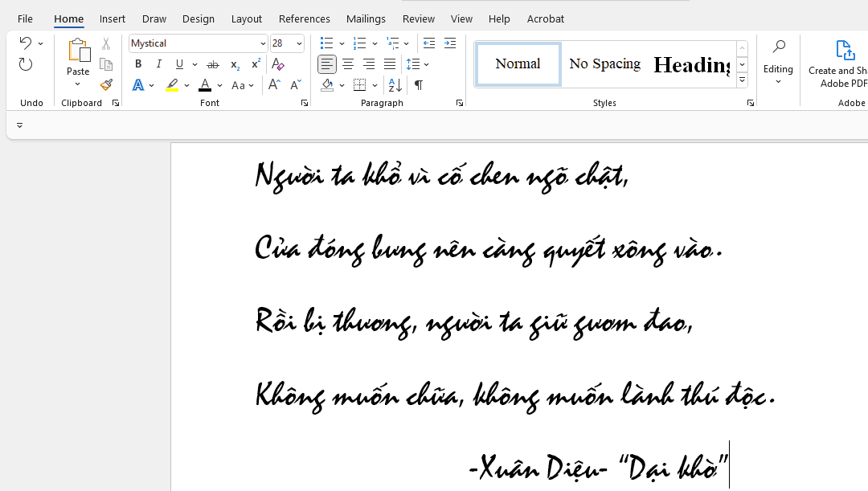The width and height of the screenshot is (868, 491).
Task: Switch to the Layout tab
Action: point(247,18)
